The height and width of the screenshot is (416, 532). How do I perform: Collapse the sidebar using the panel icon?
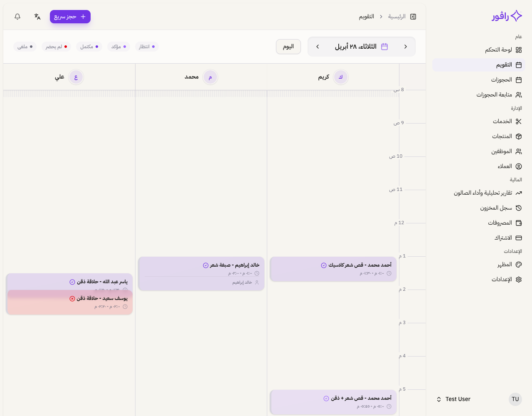[x=413, y=17]
